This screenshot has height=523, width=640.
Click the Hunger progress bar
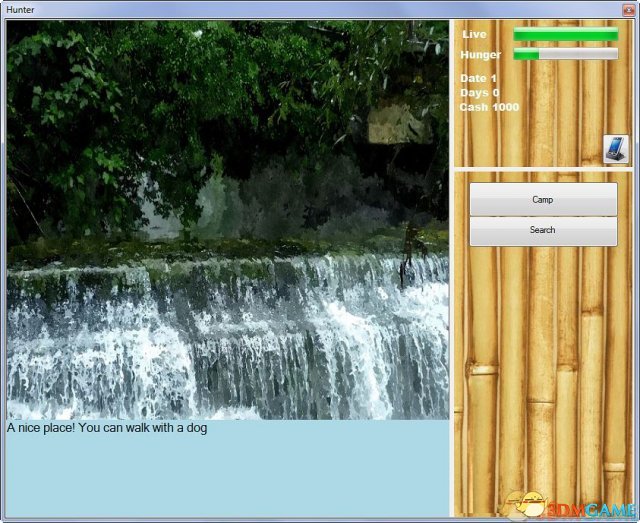(x=565, y=54)
